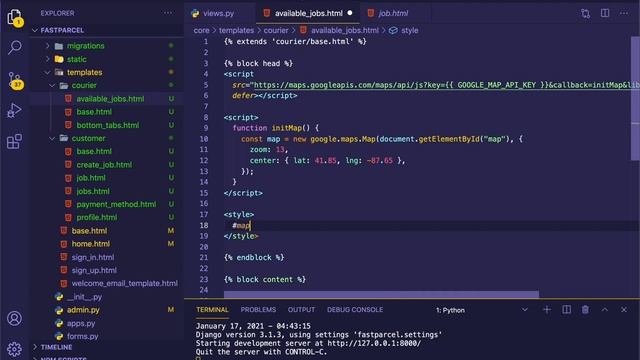This screenshot has width=640, height=360.
Task: Open sign_in.html file
Action: (x=93, y=257)
